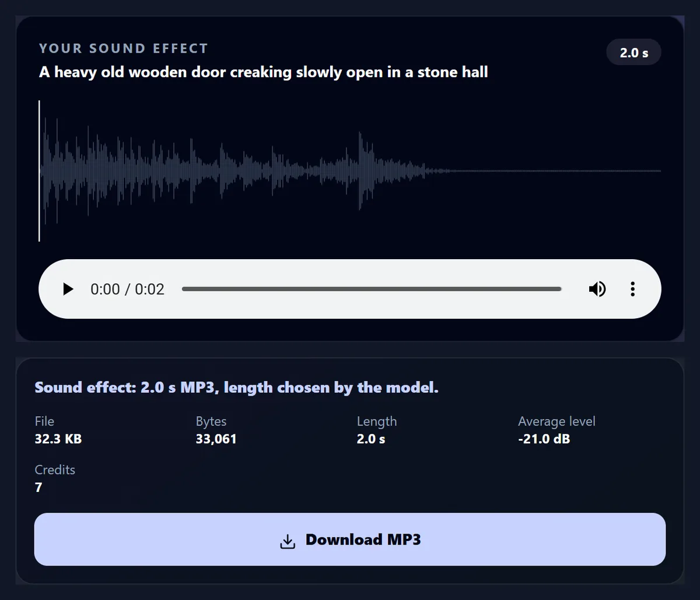Image resolution: width=700 pixels, height=600 pixels.
Task: Mute the audio player volume
Action: pos(597,289)
